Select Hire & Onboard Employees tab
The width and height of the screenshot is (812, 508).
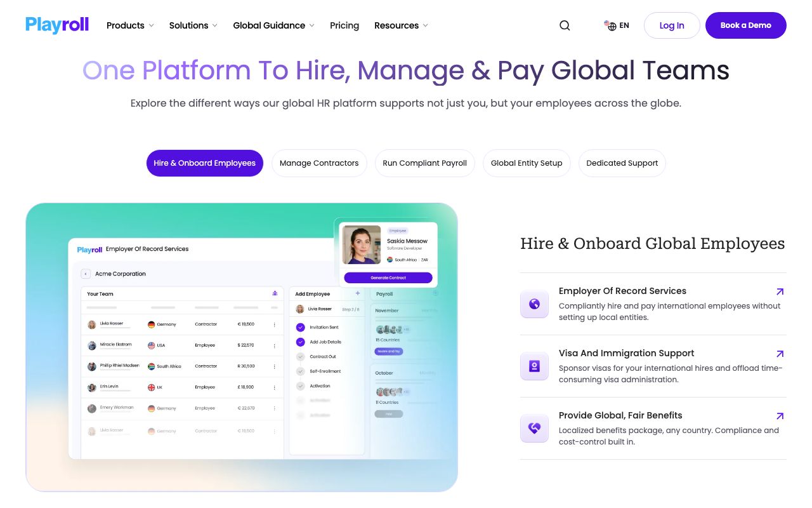pyautogui.click(x=204, y=163)
